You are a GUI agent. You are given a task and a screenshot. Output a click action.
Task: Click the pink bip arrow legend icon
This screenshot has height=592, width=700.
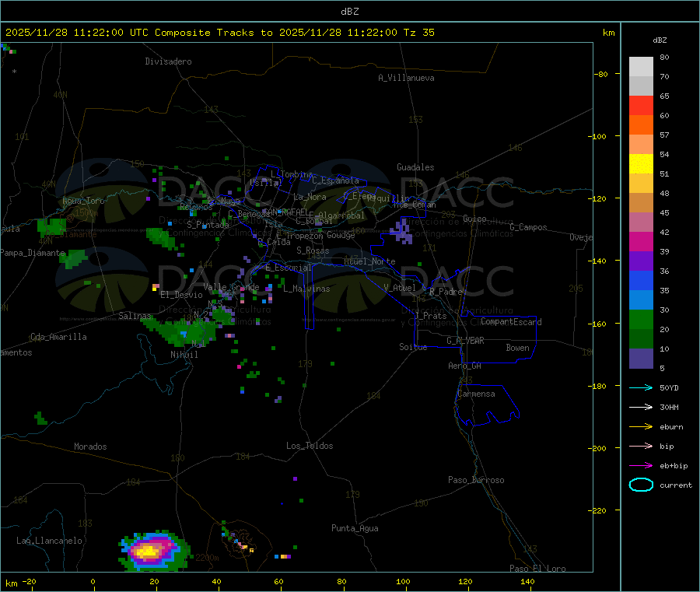coord(641,446)
